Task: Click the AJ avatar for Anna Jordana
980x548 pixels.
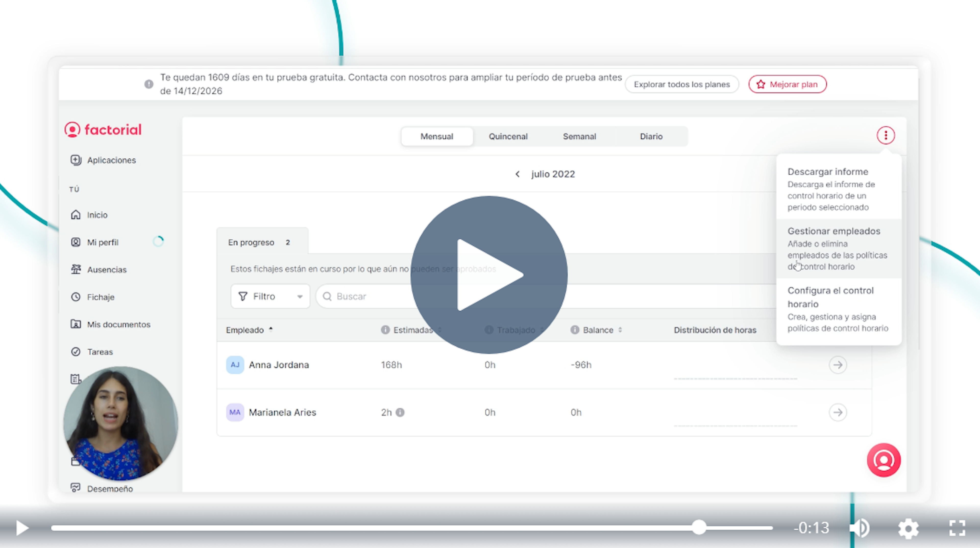Action: (235, 365)
